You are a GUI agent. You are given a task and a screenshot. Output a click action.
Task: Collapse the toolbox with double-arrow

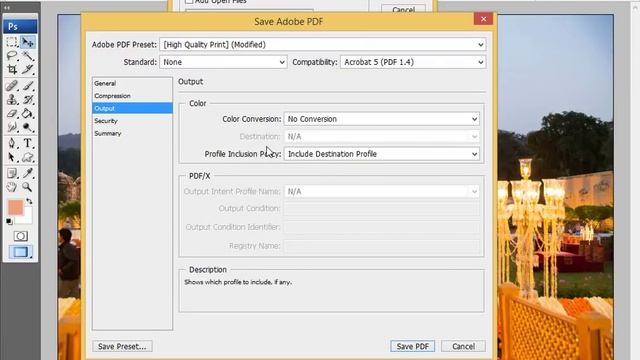(x=7, y=7)
